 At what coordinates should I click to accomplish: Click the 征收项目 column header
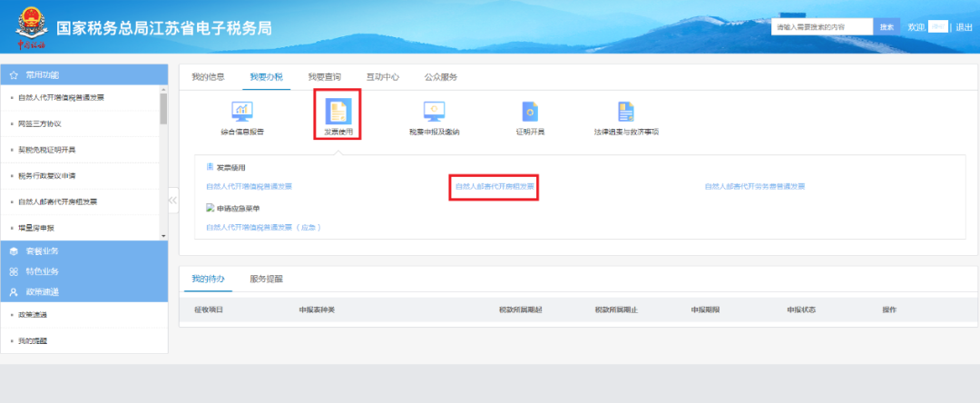click(209, 310)
